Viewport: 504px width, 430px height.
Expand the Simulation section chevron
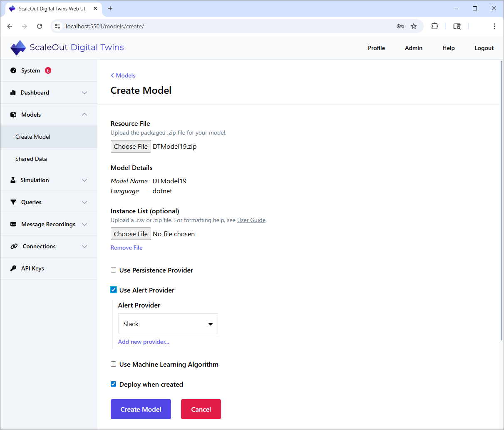(84, 180)
